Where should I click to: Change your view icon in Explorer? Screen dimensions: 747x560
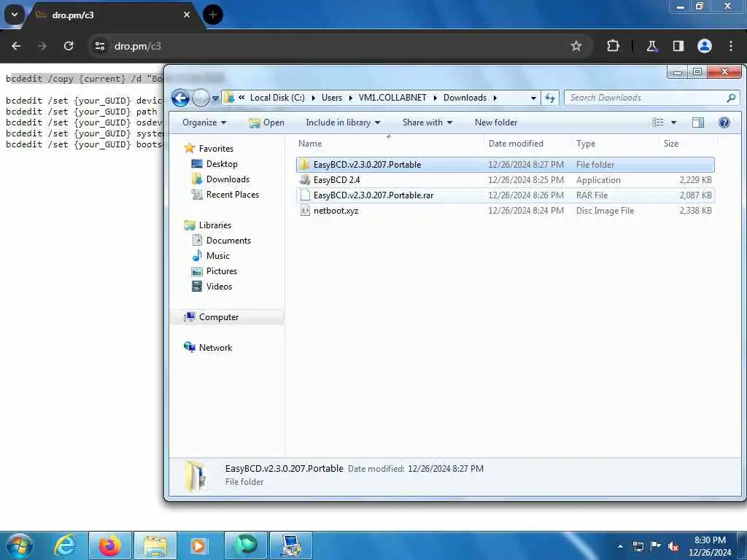[x=658, y=122]
